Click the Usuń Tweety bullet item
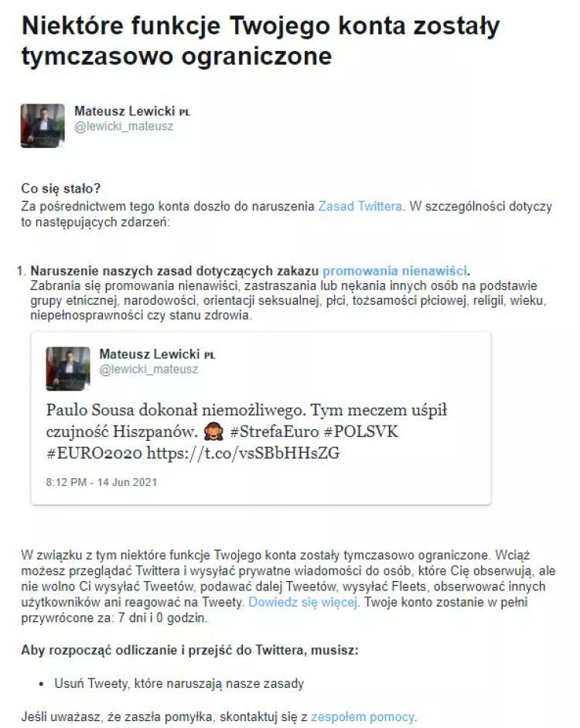This screenshot has width=580, height=728. click(179, 683)
